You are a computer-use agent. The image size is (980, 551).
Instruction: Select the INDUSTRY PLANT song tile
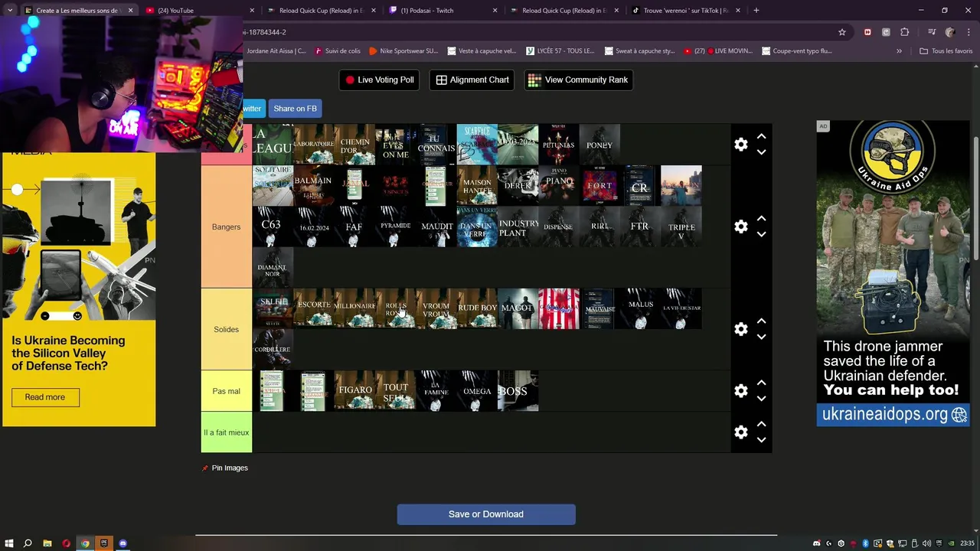point(518,227)
